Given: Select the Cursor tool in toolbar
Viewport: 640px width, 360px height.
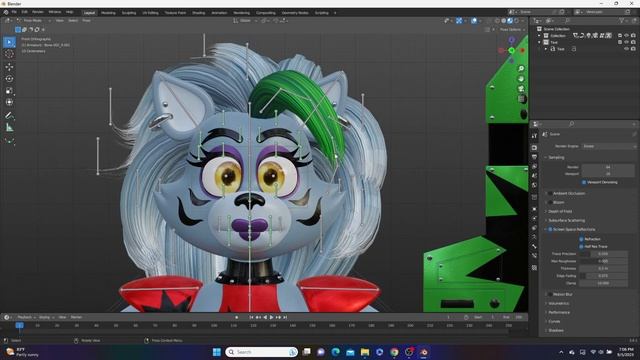Looking at the screenshot, I should [9, 54].
